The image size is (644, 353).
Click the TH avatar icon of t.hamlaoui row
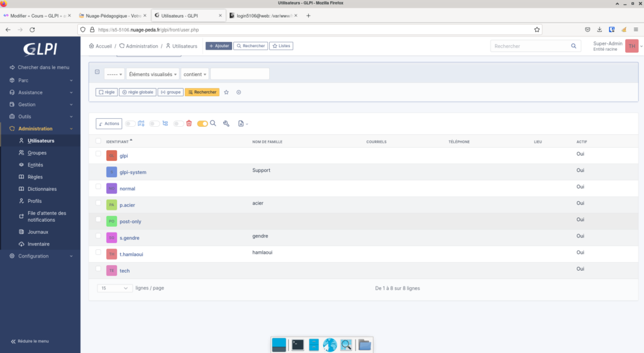[111, 254]
